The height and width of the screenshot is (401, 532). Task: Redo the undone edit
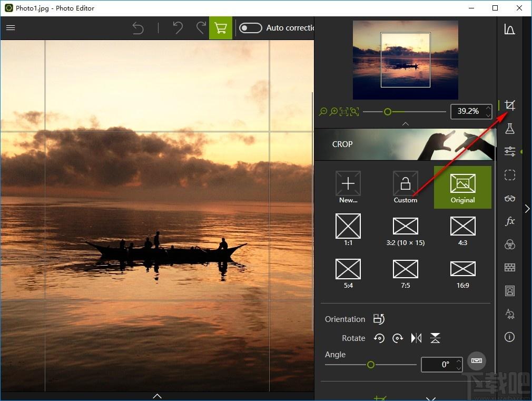pos(201,27)
